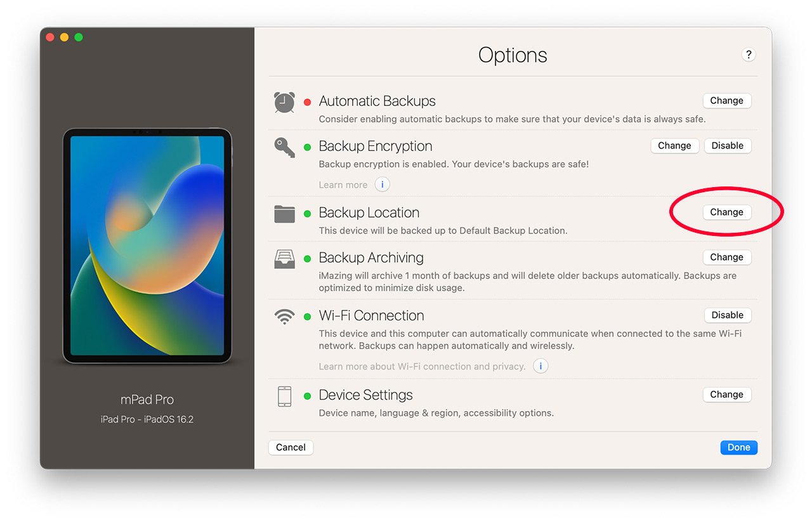Minimize the window with the yellow button

pos(65,37)
